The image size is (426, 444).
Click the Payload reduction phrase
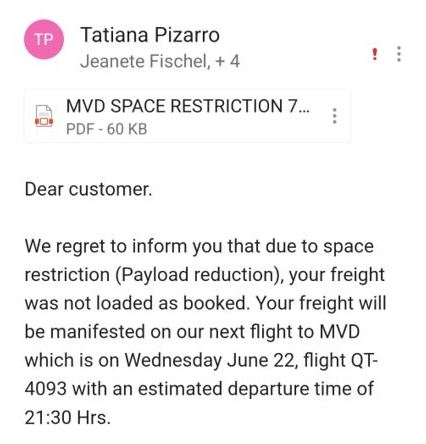click(198, 275)
